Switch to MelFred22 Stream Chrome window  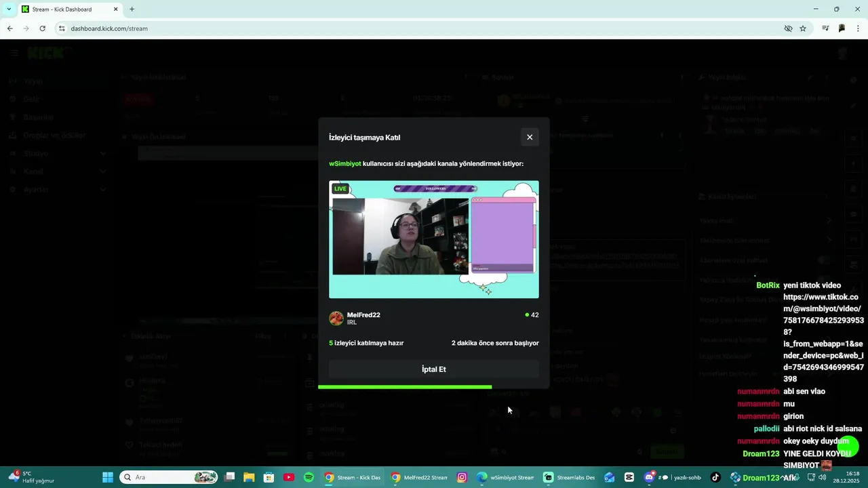pyautogui.click(x=419, y=477)
